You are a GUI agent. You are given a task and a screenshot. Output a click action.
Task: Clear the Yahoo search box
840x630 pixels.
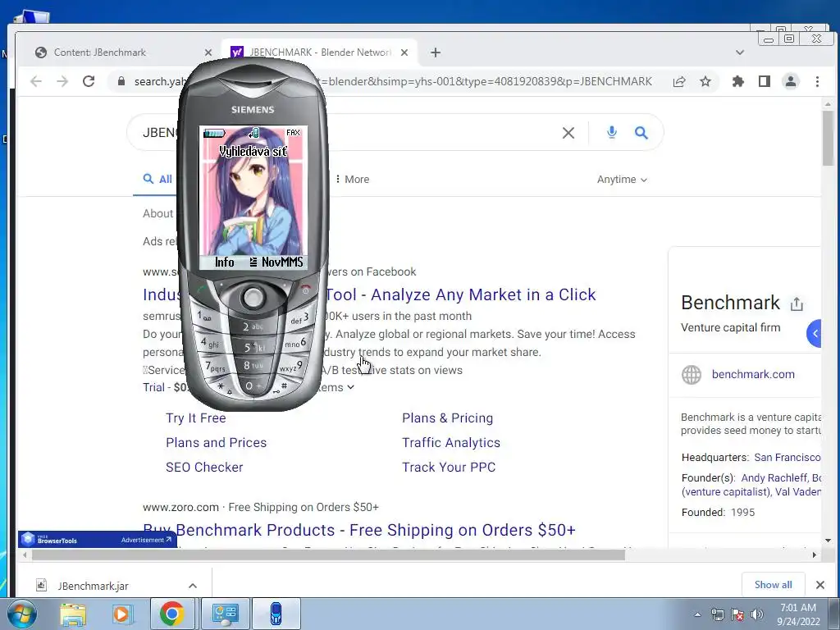(x=568, y=133)
